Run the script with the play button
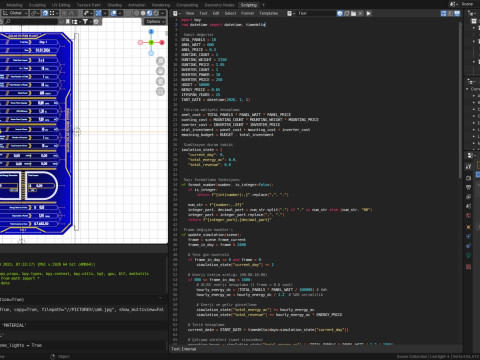The image size is (480, 360). [368, 13]
